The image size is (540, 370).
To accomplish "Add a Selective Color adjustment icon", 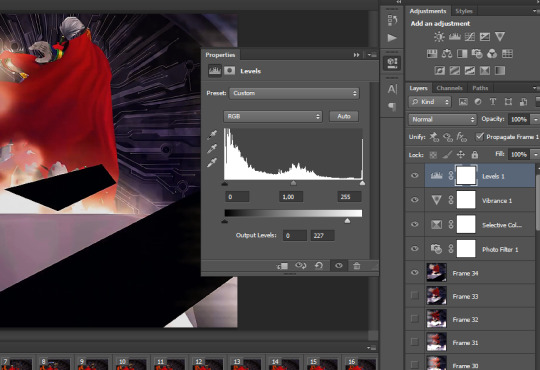I will 485,71.
